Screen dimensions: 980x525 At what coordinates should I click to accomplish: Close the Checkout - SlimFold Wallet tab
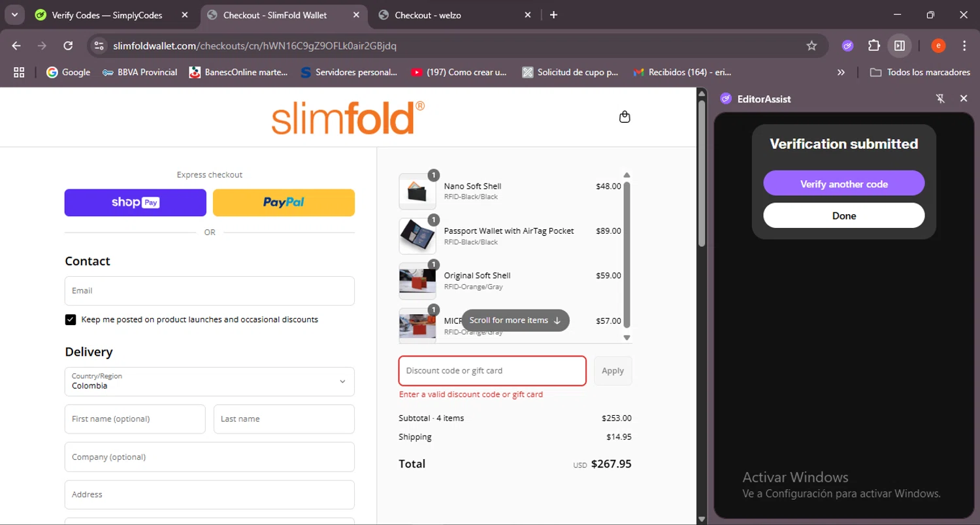coord(356,15)
